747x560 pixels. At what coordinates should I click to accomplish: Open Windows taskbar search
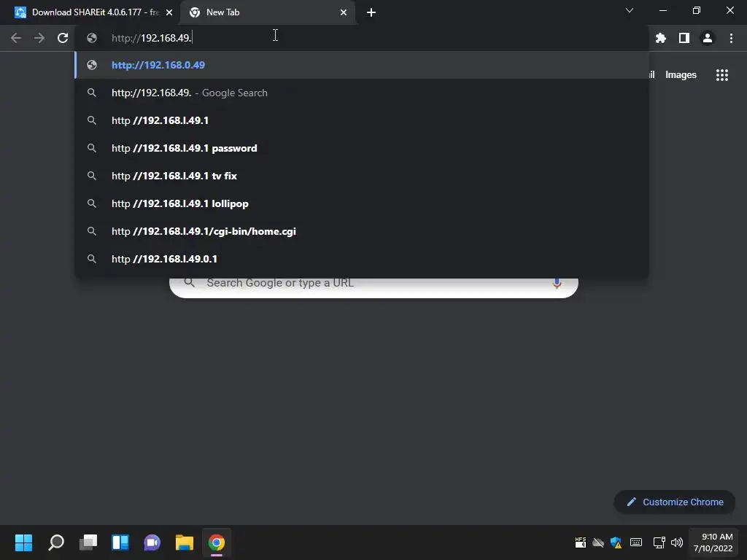coord(56,542)
